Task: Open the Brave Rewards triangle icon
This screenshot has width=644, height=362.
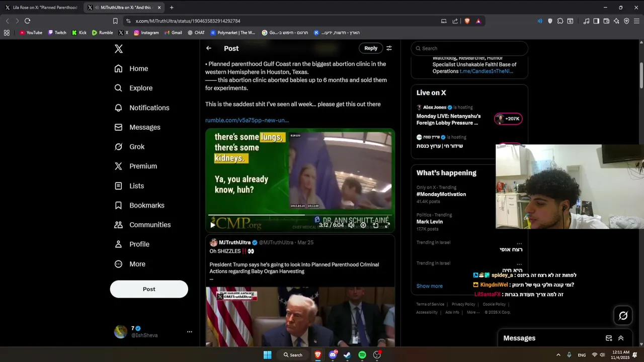Action: click(x=478, y=21)
